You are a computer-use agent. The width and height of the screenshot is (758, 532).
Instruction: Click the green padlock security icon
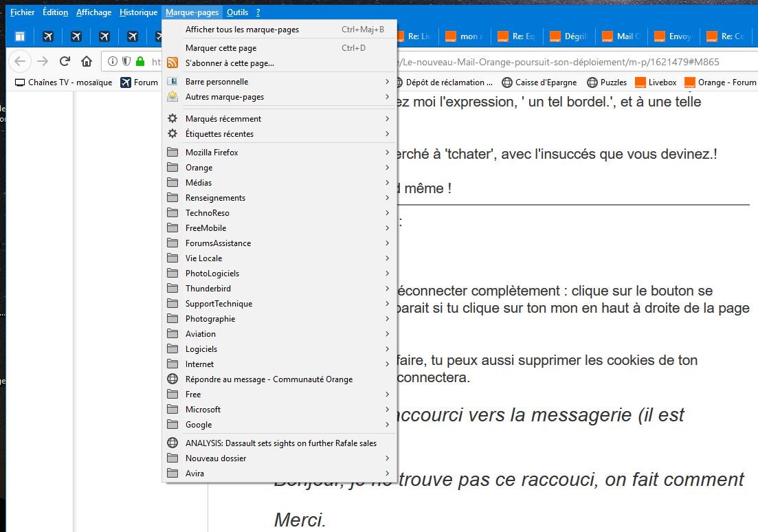coord(140,61)
